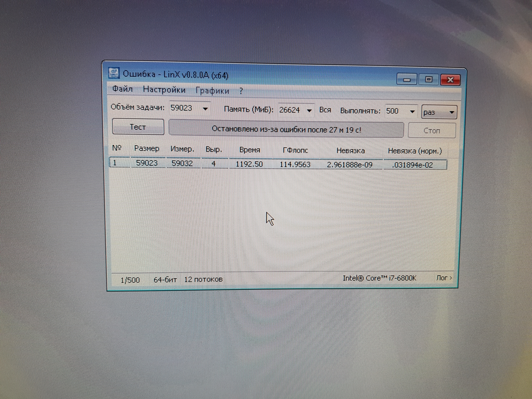The height and width of the screenshot is (399, 532).
Task: Click the Вся memory link
Action: tap(325, 110)
